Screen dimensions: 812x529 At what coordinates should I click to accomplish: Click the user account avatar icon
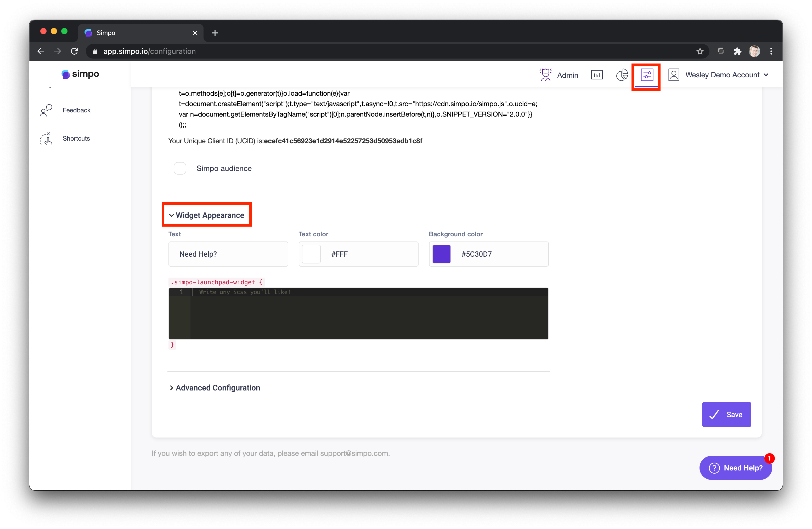coord(673,75)
